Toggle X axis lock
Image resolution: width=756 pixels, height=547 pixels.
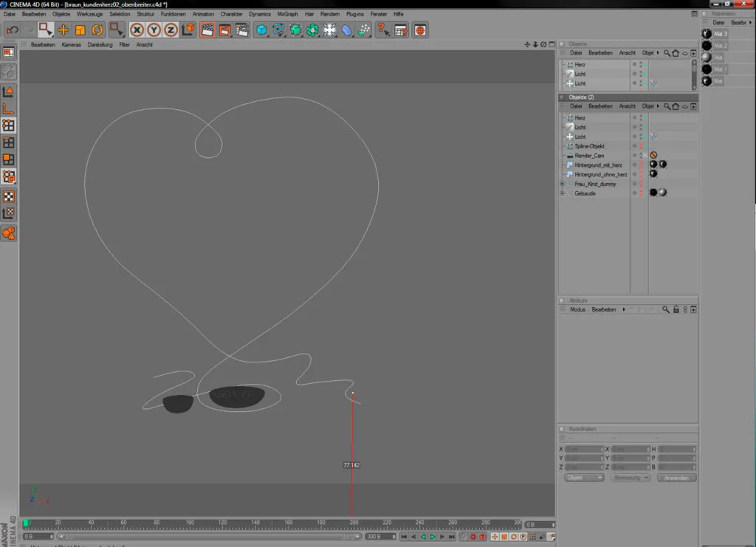137,30
